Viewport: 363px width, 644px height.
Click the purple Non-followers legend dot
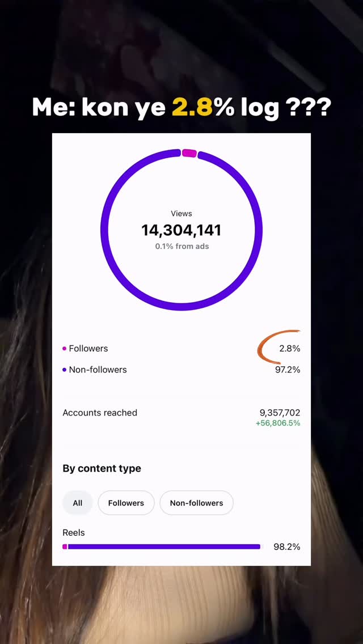tap(64, 370)
